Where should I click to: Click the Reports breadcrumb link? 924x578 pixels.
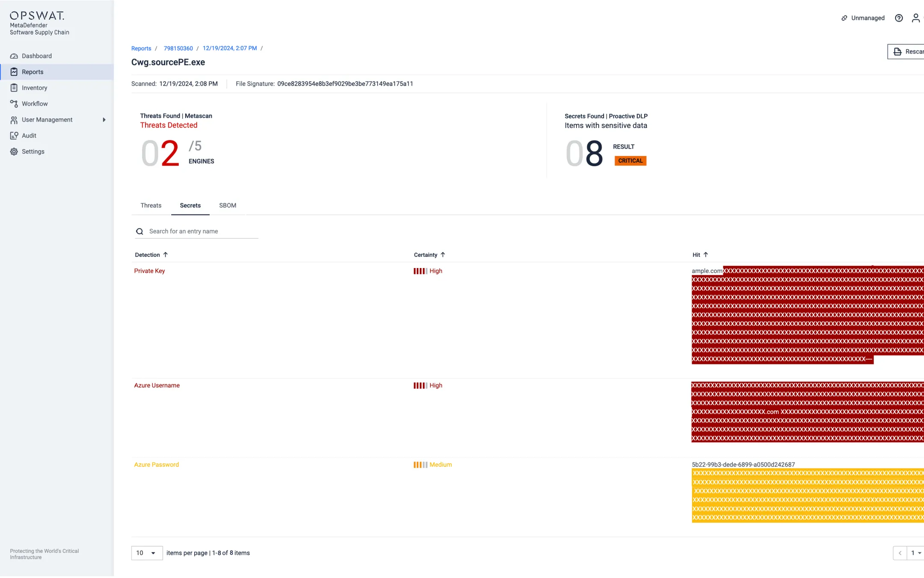tap(141, 48)
